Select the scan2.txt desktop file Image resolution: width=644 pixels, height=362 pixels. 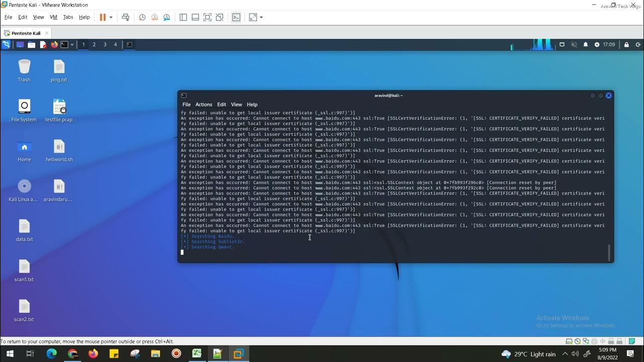[x=24, y=310]
